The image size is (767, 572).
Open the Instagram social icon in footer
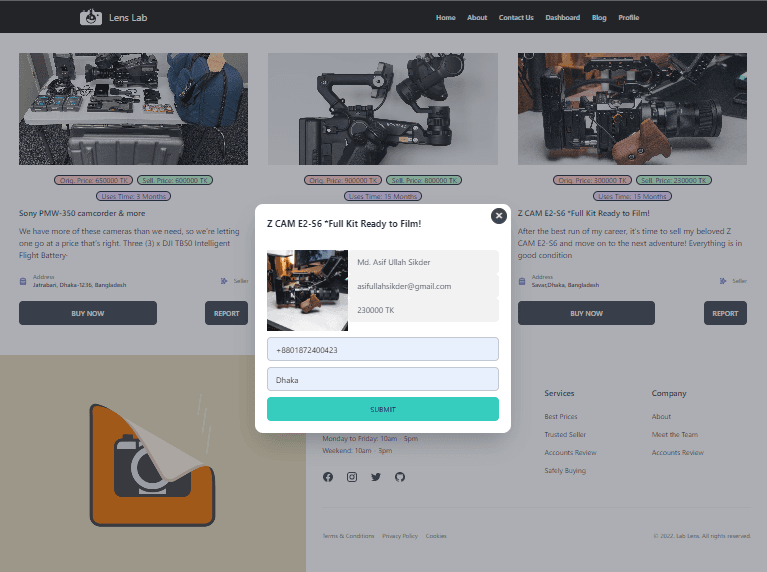click(x=352, y=477)
